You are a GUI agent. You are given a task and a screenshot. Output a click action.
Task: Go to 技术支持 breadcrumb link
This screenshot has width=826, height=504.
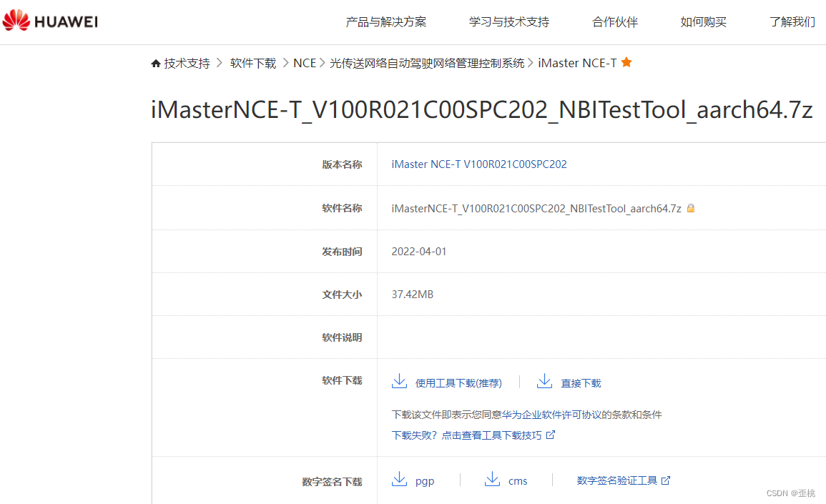pyautogui.click(x=187, y=63)
